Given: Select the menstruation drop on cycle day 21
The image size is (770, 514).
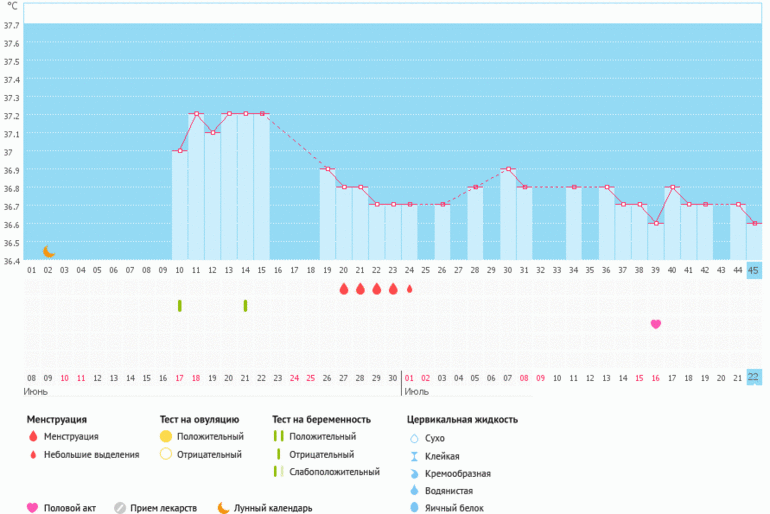Looking at the screenshot, I should coord(360,289).
